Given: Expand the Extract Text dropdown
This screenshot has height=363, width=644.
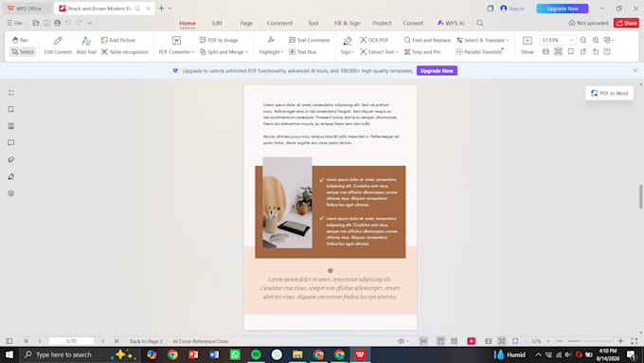Looking at the screenshot, I should click(379, 52).
